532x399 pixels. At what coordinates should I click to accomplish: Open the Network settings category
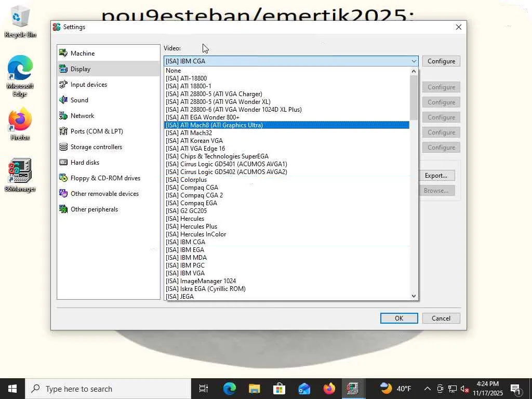click(x=108, y=116)
